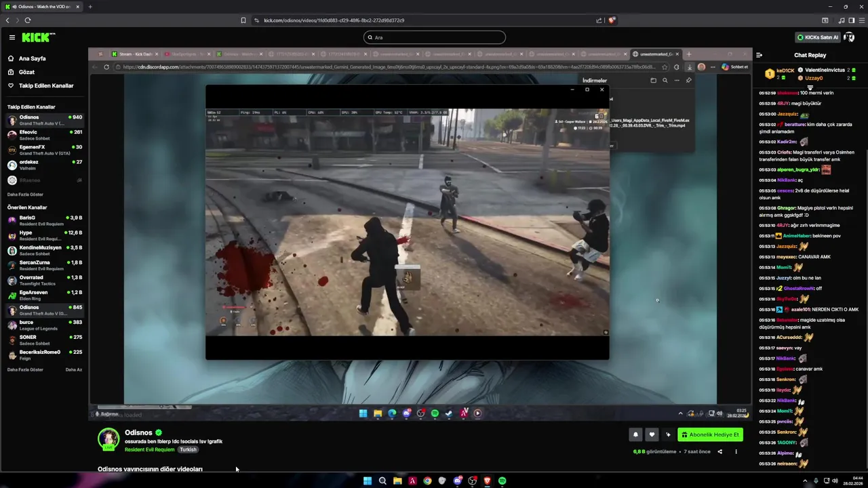Open Brave browser from the taskbar

click(x=487, y=481)
